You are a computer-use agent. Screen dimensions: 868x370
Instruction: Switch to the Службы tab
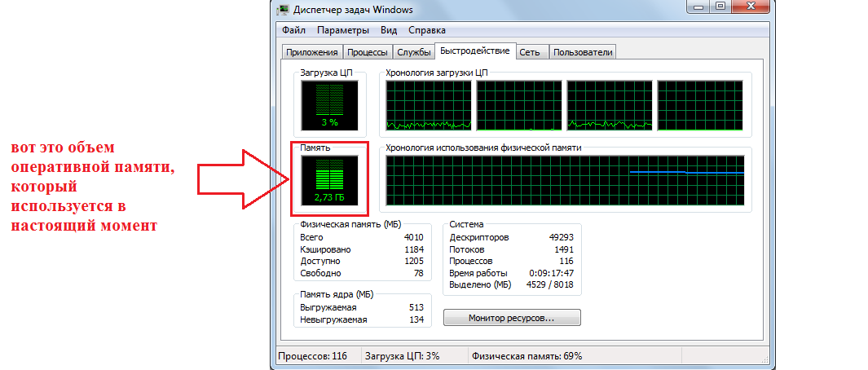point(414,52)
